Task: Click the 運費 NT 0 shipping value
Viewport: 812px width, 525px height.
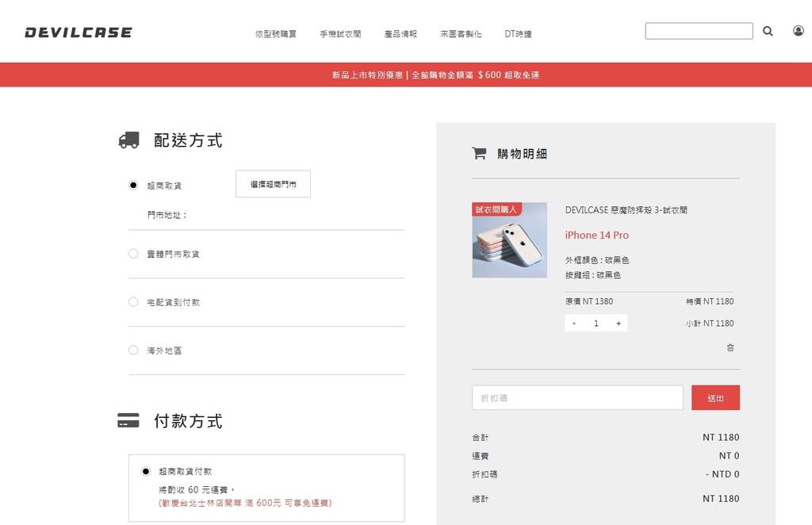Action: [730, 456]
